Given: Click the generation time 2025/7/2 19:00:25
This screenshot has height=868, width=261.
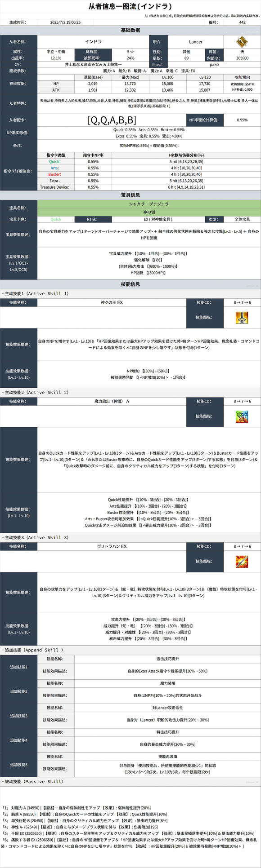Looking at the screenshot, I should point(65,22).
